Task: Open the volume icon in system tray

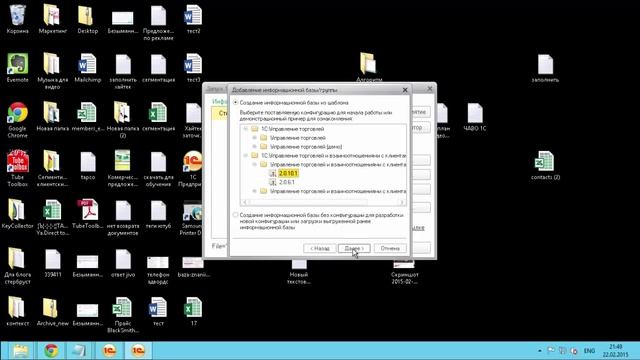Action: tap(574, 351)
